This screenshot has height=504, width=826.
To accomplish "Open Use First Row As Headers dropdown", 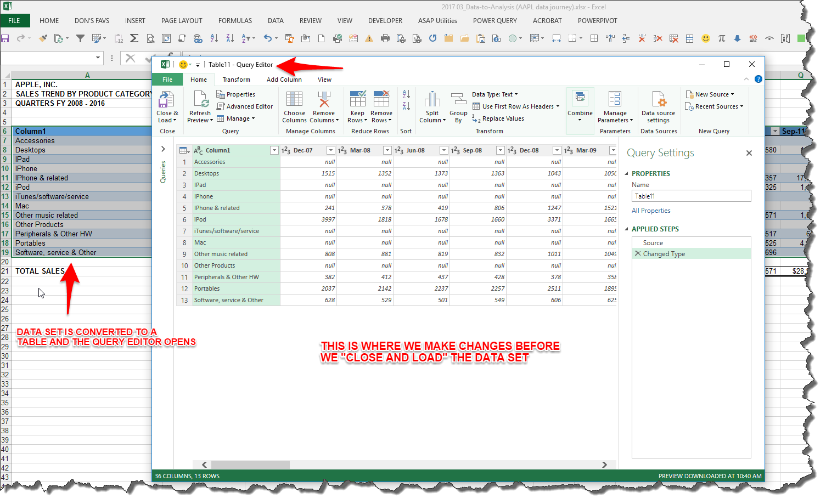I will point(516,106).
